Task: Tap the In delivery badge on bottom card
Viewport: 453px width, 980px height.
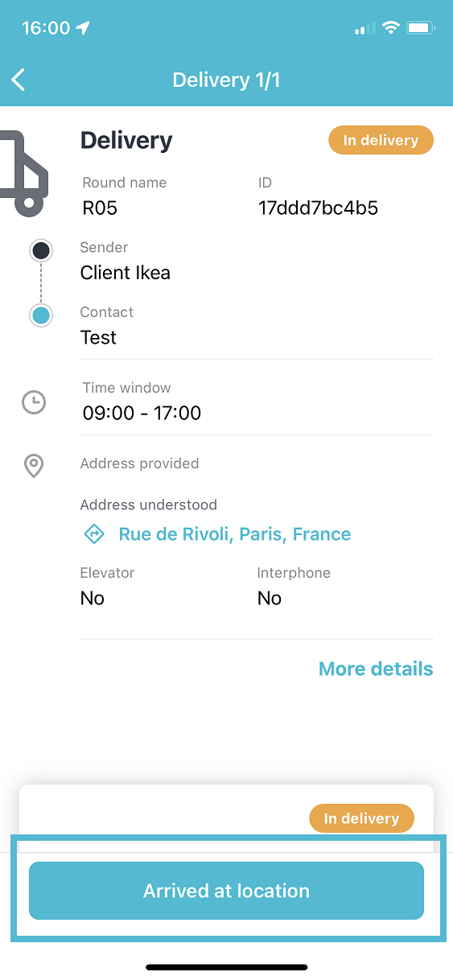Action: click(x=361, y=818)
